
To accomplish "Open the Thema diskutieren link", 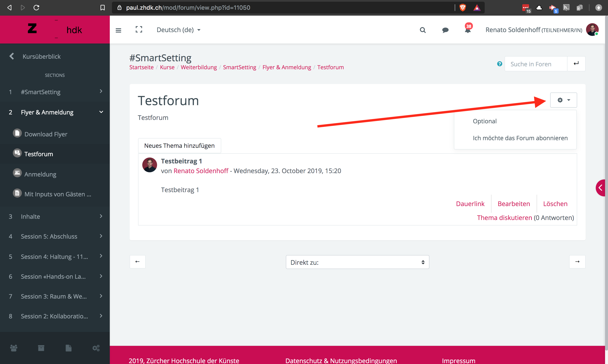I will [x=504, y=217].
